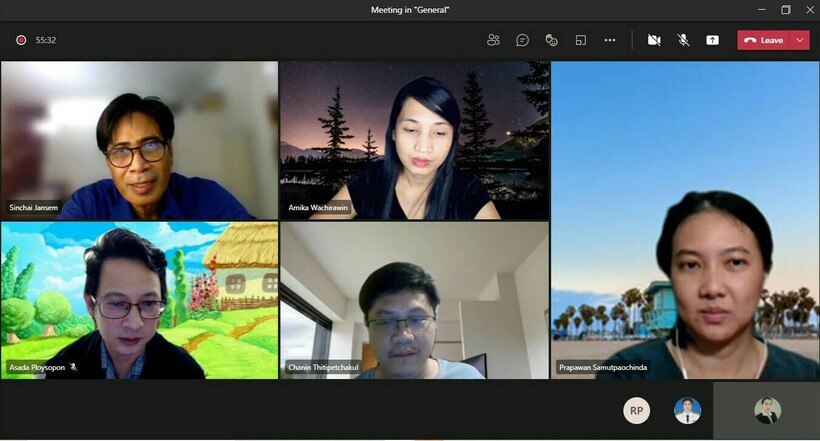Select Amika Wachirawin's video tile

[415, 140]
